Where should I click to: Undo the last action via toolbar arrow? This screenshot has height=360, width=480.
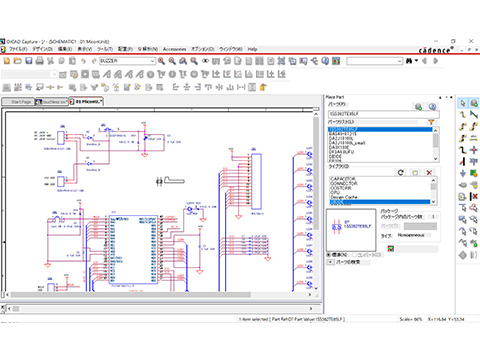[83, 61]
